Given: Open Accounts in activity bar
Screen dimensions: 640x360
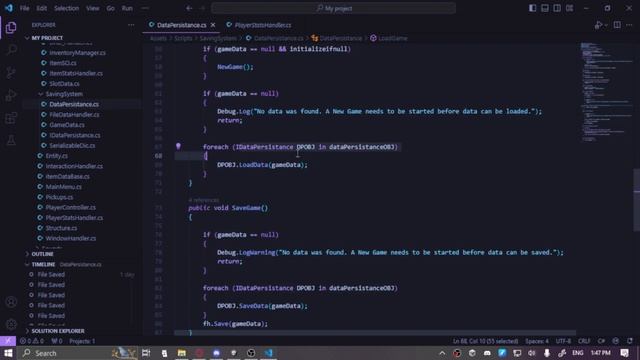Looking at the screenshot, I should pyautogui.click(x=11, y=302).
